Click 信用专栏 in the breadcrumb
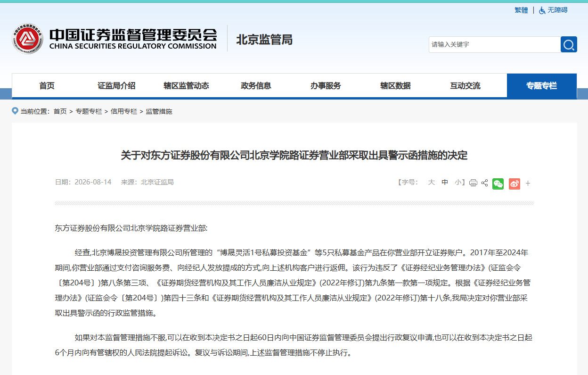 click(124, 111)
